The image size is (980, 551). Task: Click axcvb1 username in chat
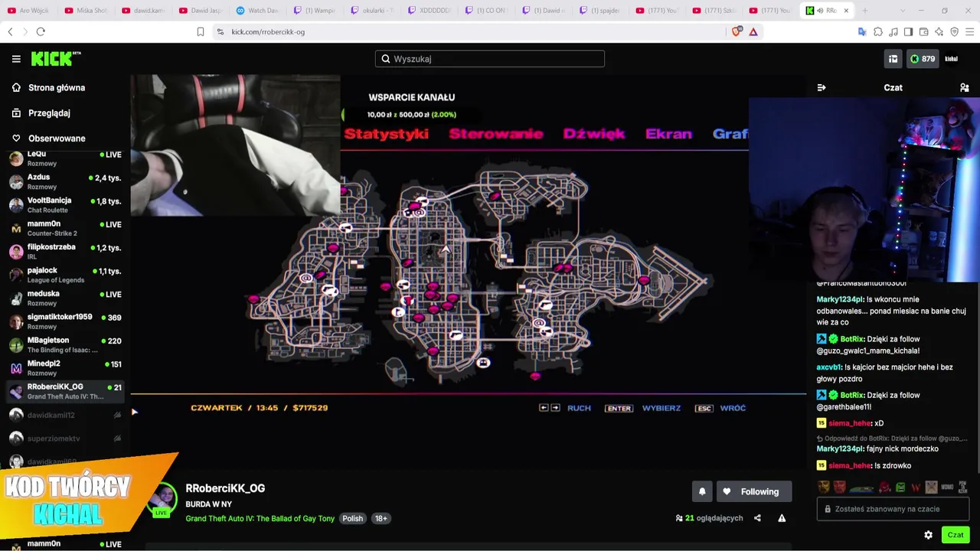[x=829, y=367]
